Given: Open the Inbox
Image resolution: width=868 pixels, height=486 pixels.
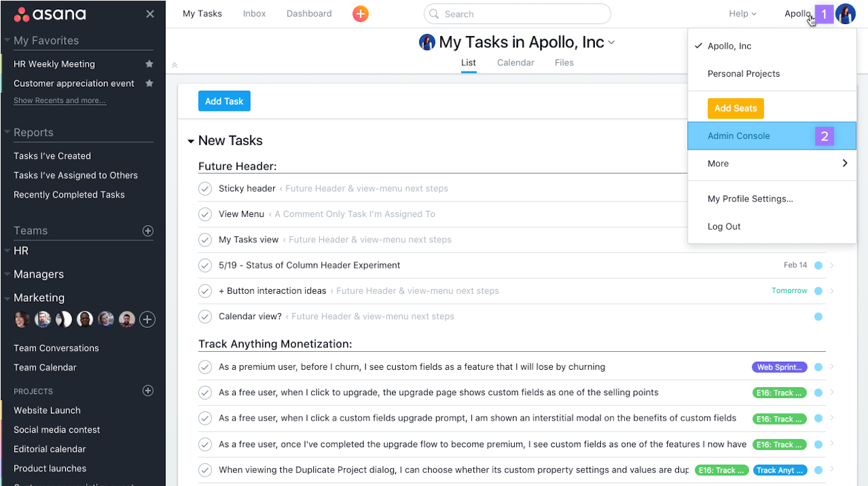Looking at the screenshot, I should (254, 14).
